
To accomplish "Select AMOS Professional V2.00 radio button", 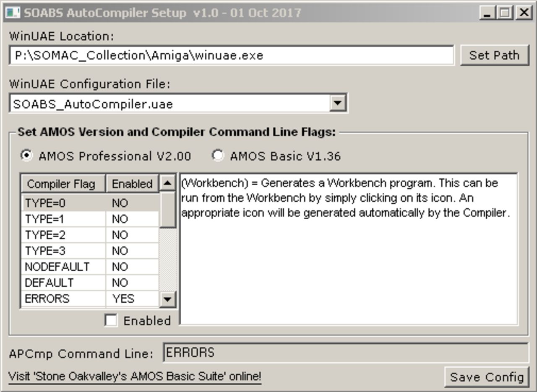I will tap(26, 156).
